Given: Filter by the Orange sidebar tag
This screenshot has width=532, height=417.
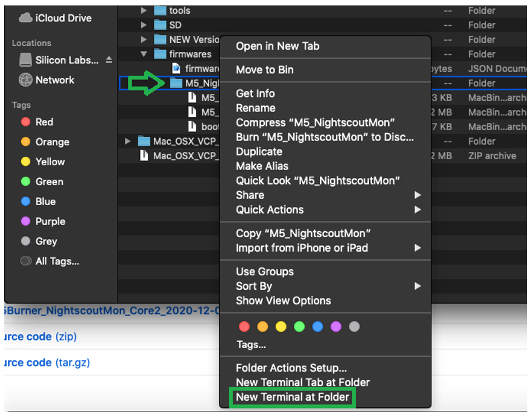Looking at the screenshot, I should tap(45, 142).
